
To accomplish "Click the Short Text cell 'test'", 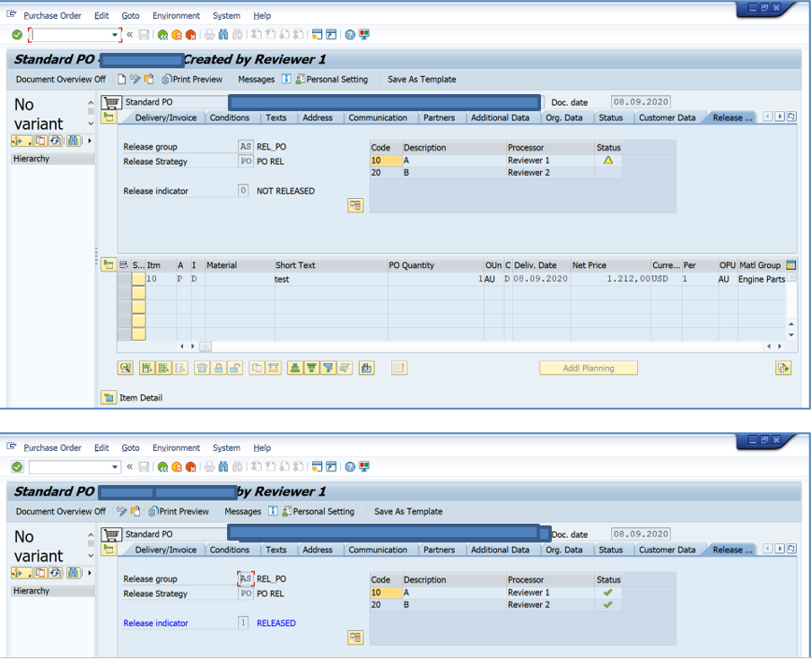I will 330,279.
